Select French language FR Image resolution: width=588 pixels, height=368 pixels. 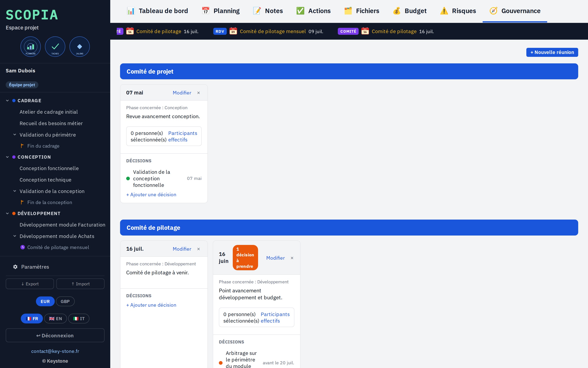(x=32, y=319)
